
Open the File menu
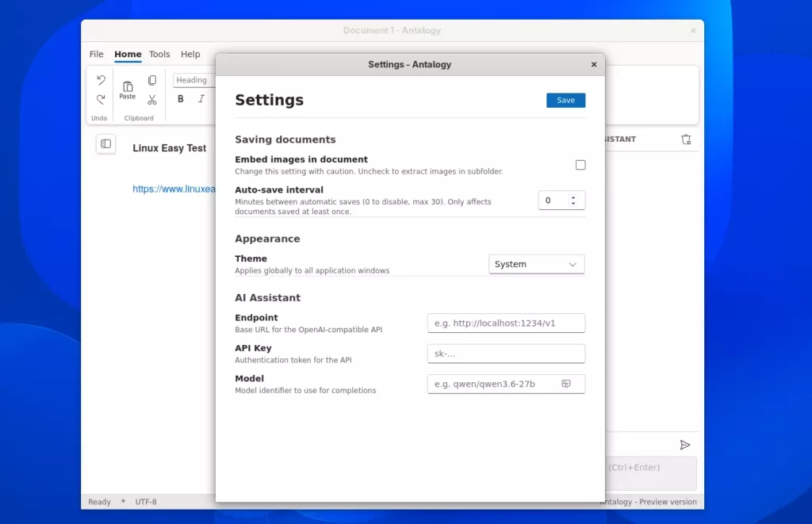tap(96, 54)
